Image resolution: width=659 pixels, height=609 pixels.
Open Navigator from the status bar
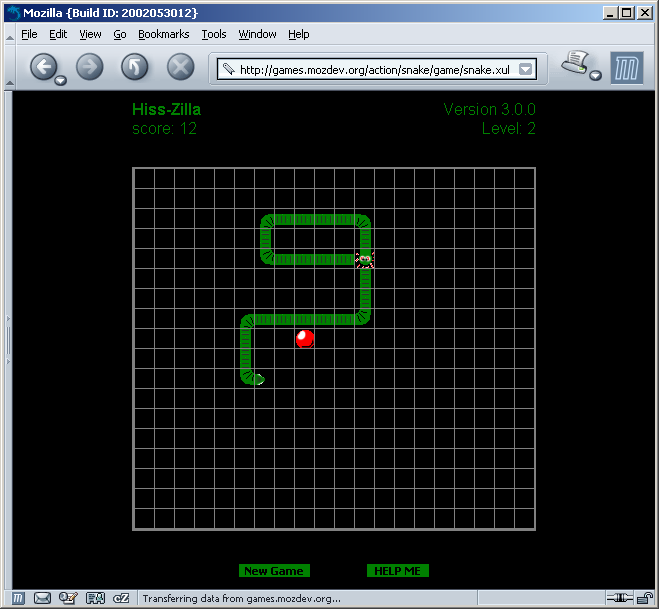pos(18,598)
